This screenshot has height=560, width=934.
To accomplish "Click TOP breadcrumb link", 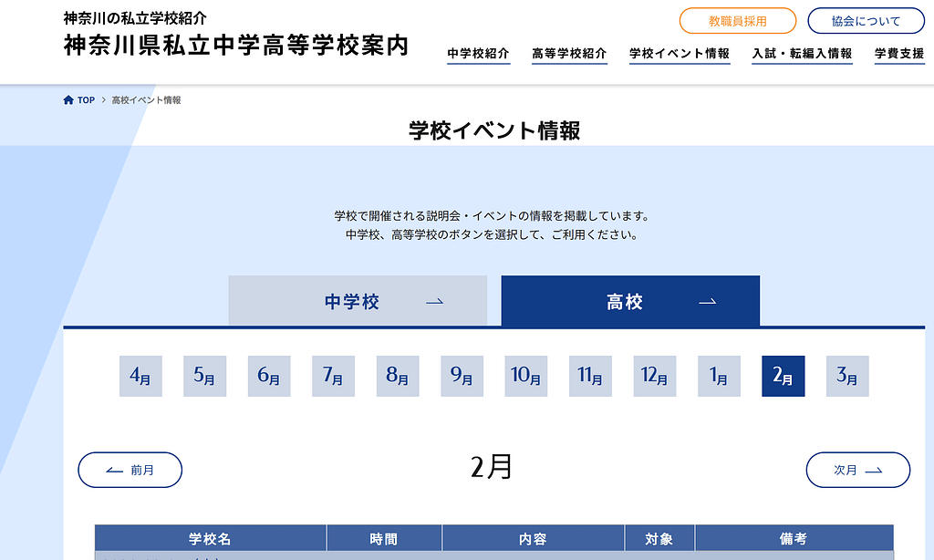I will coord(86,100).
